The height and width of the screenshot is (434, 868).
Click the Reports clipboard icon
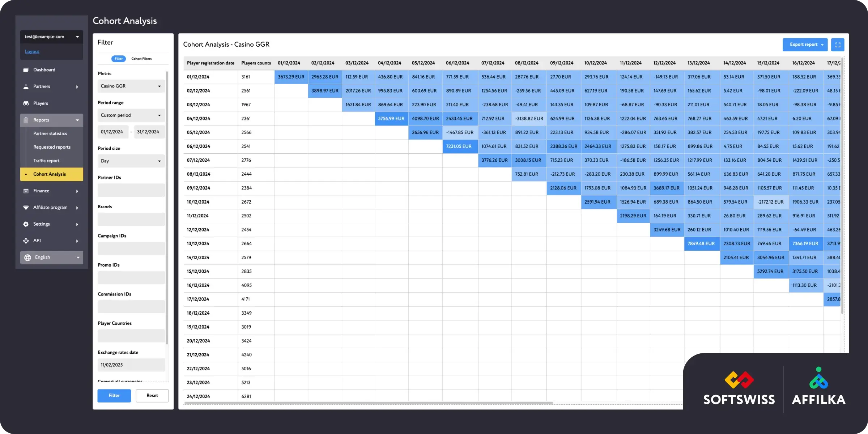click(26, 120)
